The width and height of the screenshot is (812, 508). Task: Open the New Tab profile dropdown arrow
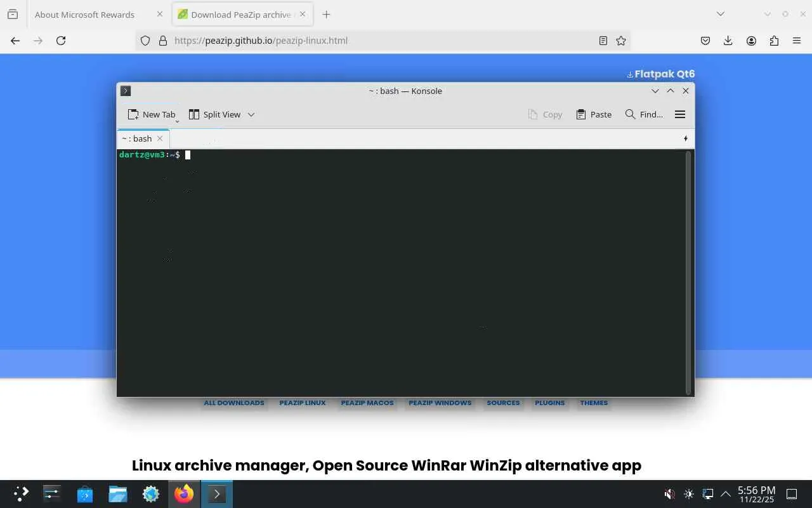[178, 121]
